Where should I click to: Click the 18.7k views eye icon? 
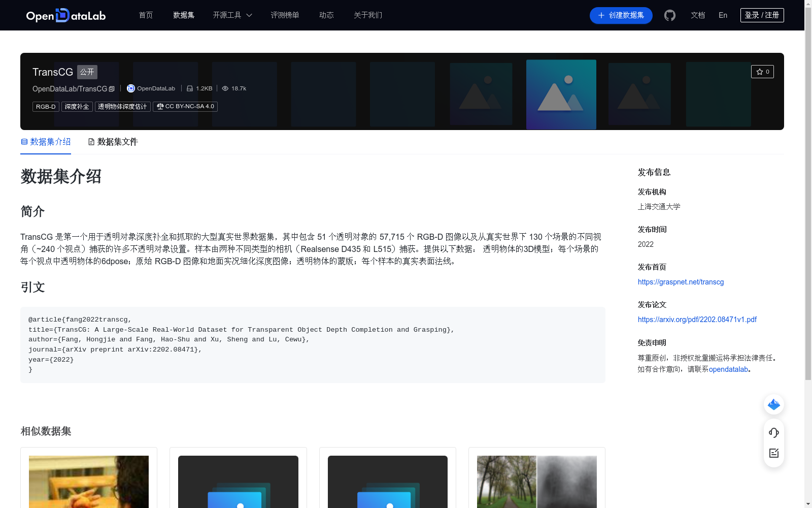[x=225, y=88]
